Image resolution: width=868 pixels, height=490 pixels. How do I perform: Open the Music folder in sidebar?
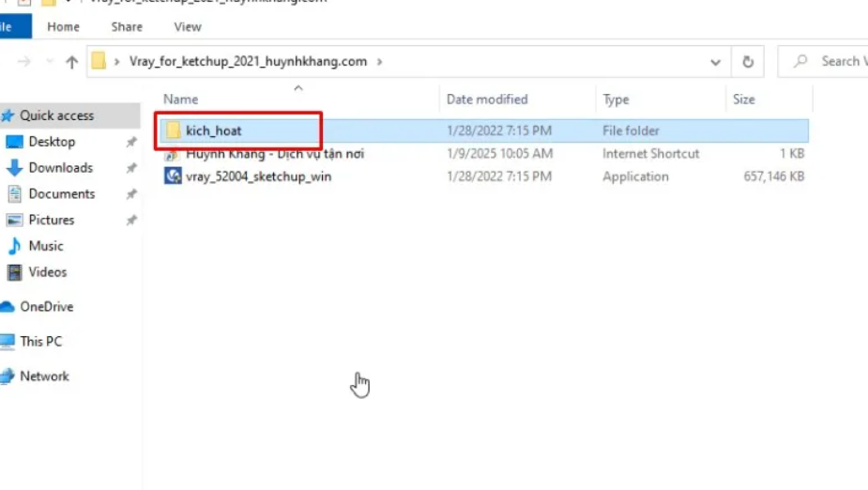(x=46, y=246)
